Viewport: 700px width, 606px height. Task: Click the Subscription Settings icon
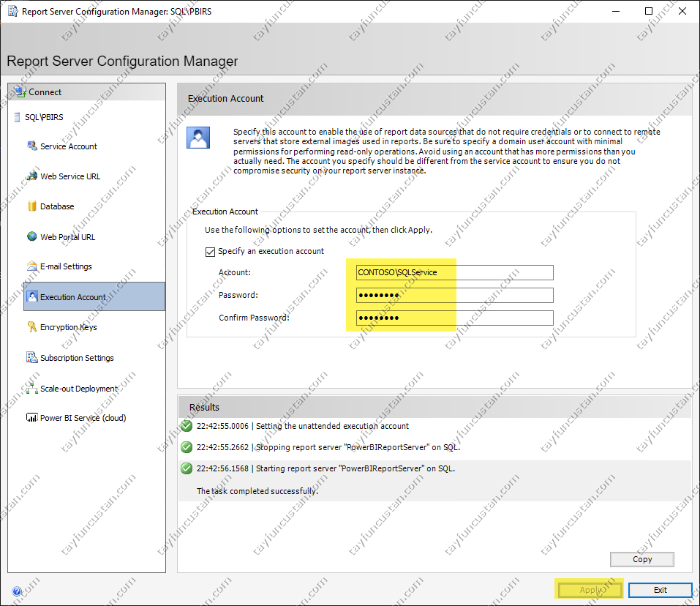(32, 357)
